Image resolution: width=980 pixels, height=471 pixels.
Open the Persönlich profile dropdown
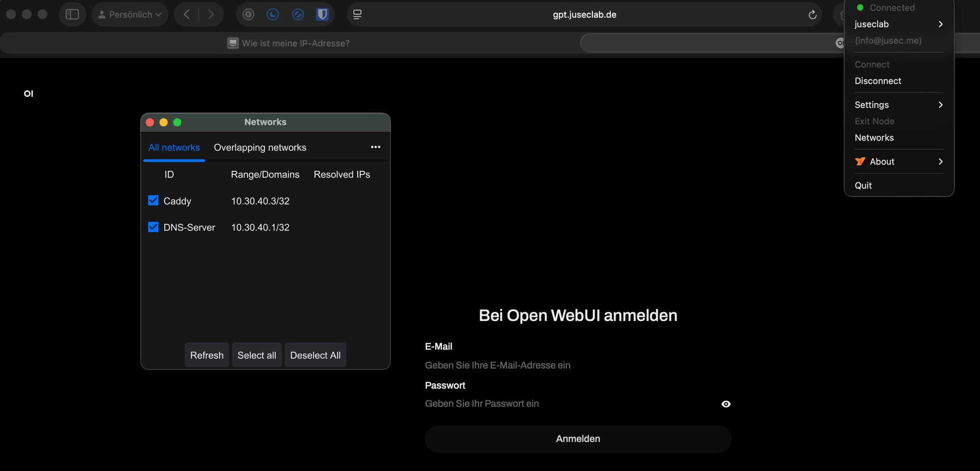pos(130,15)
